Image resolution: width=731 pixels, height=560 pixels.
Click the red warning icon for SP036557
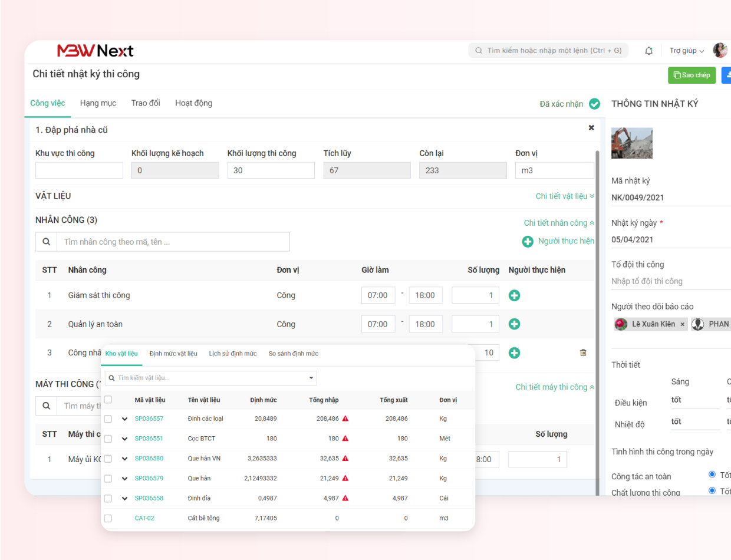point(345,419)
